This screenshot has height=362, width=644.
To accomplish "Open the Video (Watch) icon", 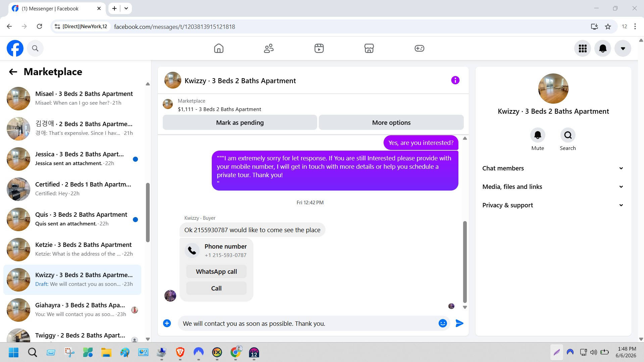I will click(319, 48).
